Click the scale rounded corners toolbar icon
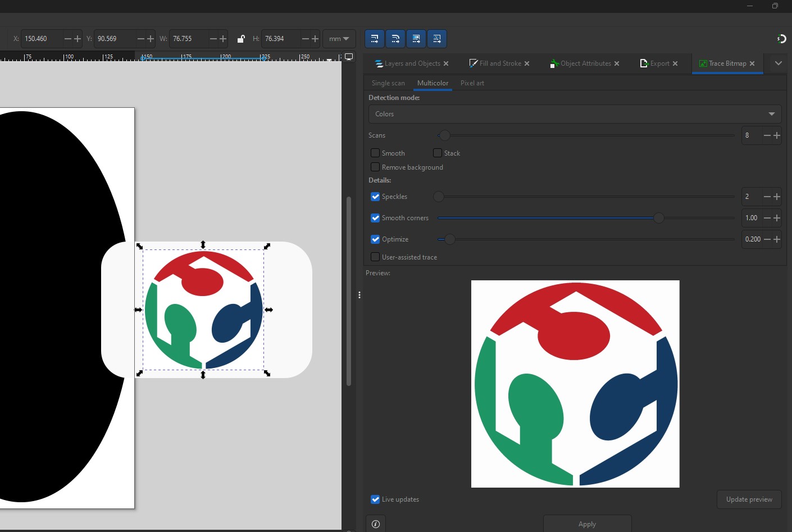This screenshot has height=532, width=792. (395, 39)
